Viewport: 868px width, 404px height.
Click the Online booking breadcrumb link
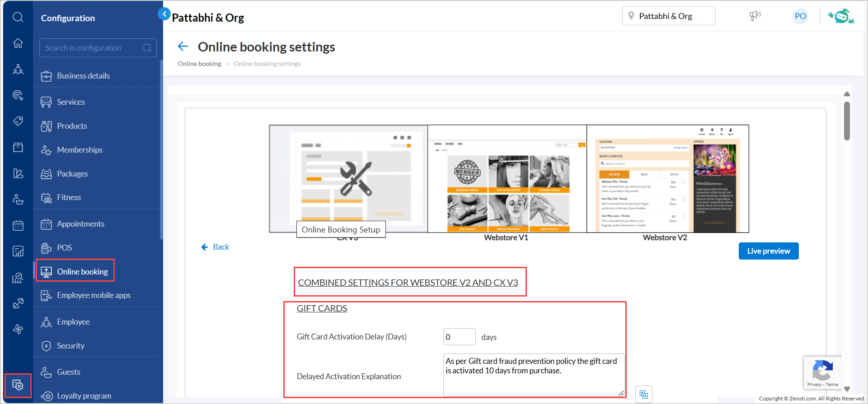[200, 64]
